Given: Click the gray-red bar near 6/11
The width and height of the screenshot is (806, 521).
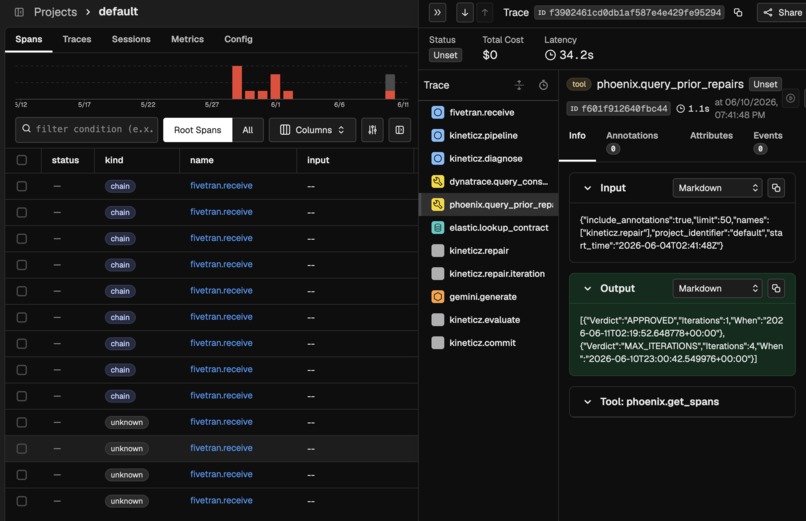Looking at the screenshot, I should [390, 86].
